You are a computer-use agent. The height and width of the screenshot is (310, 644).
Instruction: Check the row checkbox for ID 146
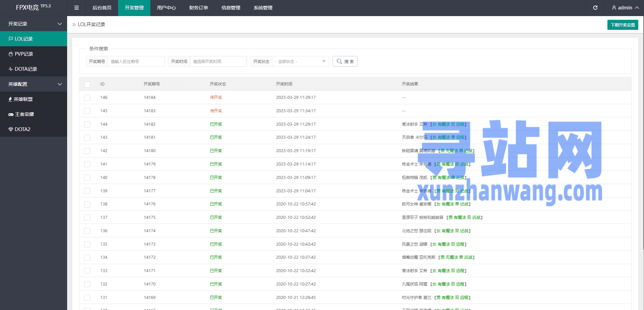click(x=87, y=98)
